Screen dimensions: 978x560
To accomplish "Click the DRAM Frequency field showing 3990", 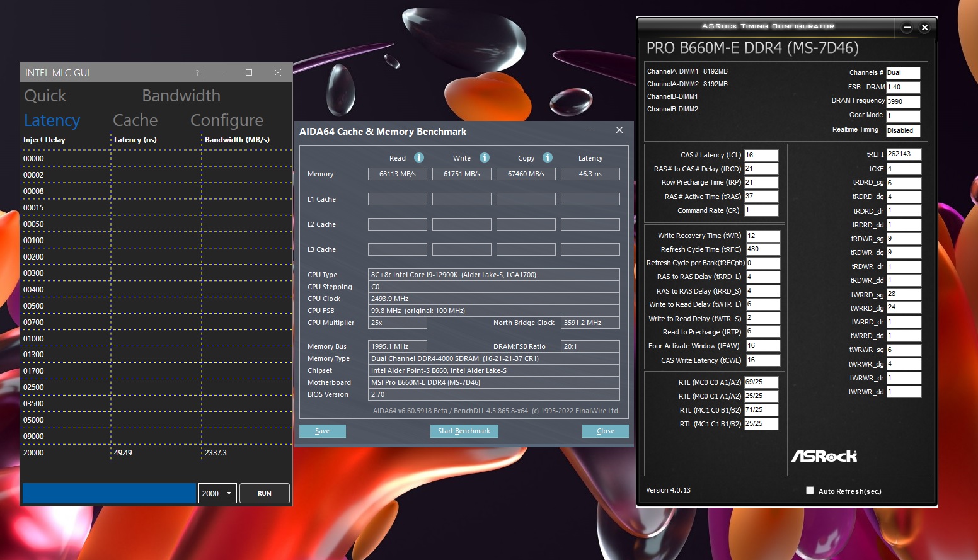I will [903, 101].
